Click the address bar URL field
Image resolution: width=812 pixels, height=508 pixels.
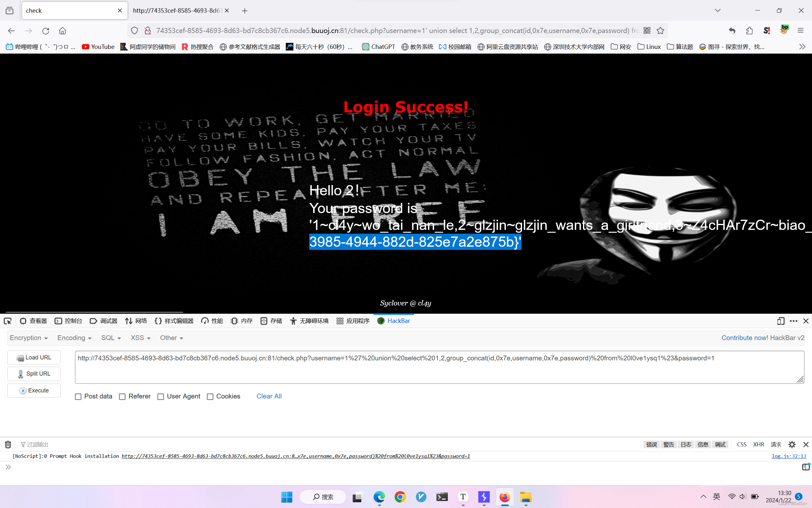coord(398,30)
